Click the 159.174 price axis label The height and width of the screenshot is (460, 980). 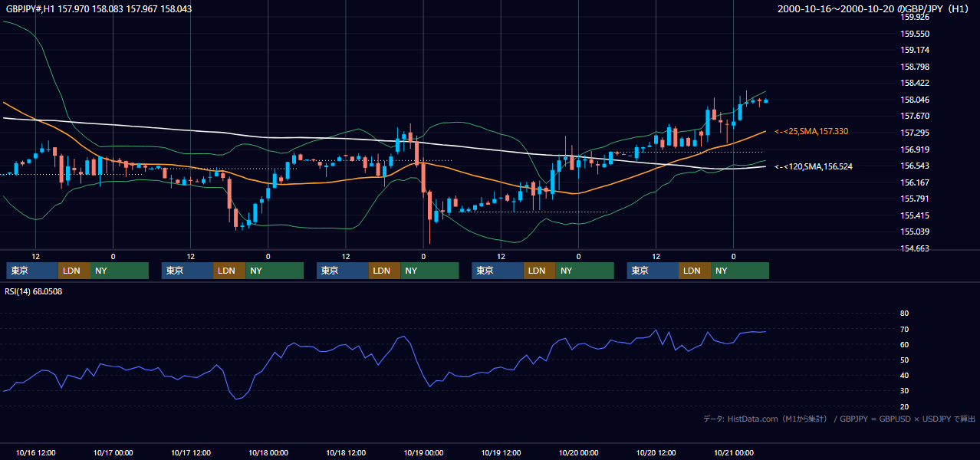click(x=914, y=50)
